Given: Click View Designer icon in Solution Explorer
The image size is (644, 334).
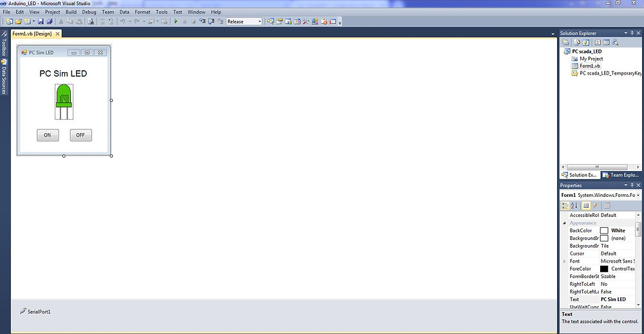Looking at the screenshot, I should (x=606, y=42).
